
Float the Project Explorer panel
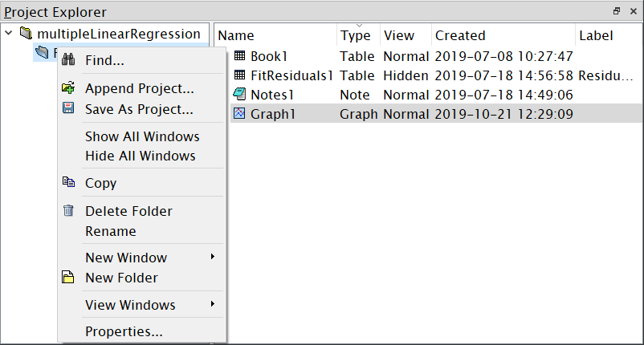(x=616, y=11)
